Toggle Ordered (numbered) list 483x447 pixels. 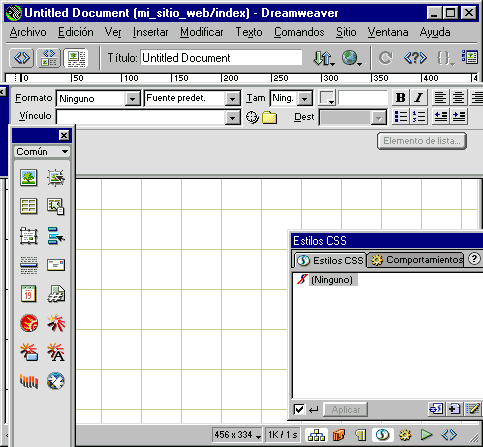coord(419,116)
